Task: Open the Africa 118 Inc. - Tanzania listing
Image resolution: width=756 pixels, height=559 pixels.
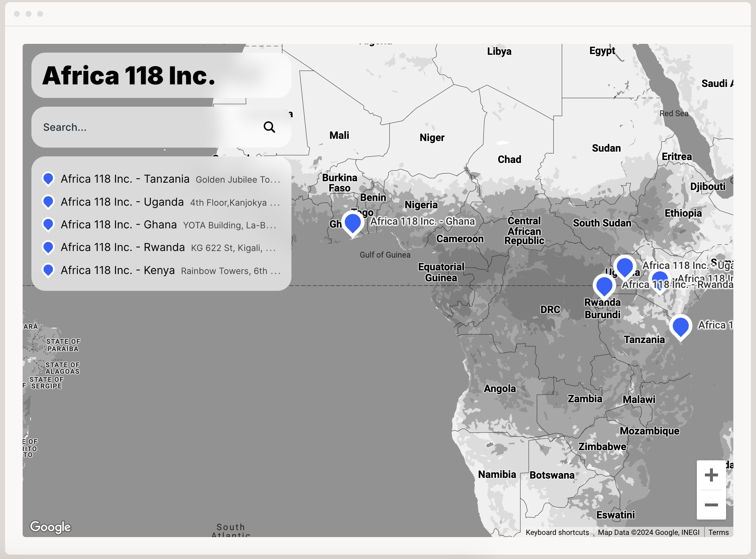Action: tap(125, 179)
